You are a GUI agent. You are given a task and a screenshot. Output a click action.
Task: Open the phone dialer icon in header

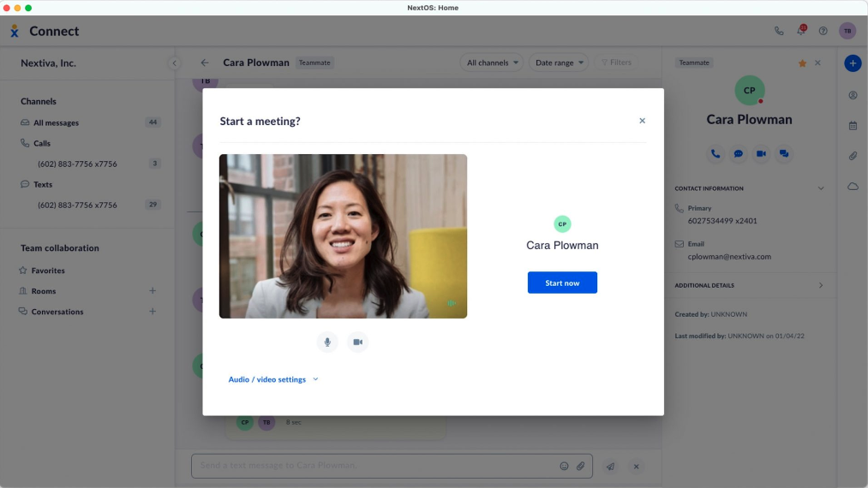pos(779,31)
